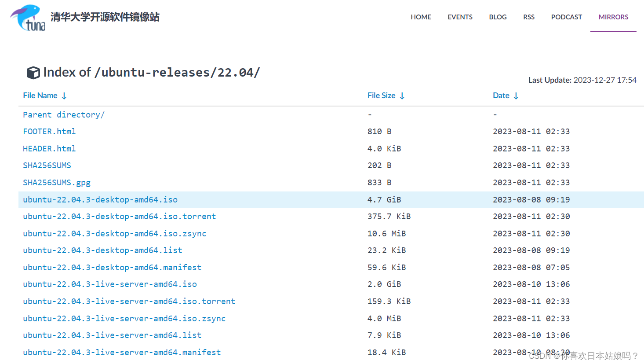Go to the BLOG page
This screenshot has width=644, height=364.
pos(498,17)
